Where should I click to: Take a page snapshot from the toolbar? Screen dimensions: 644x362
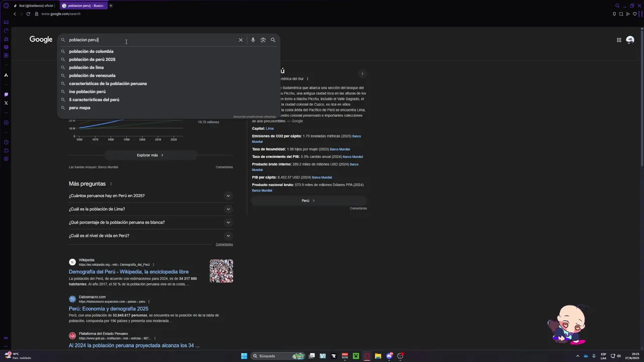pos(621,14)
